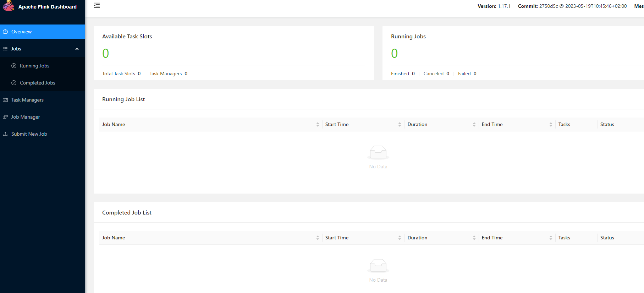The image size is (644, 293).
Task: Click the Submit New Job upload icon
Action: (x=5, y=134)
